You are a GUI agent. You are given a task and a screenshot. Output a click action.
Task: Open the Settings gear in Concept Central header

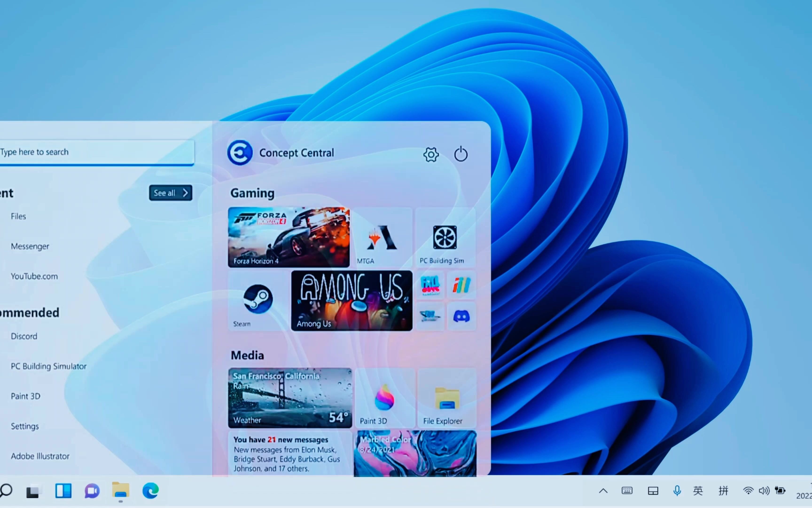pos(431,155)
